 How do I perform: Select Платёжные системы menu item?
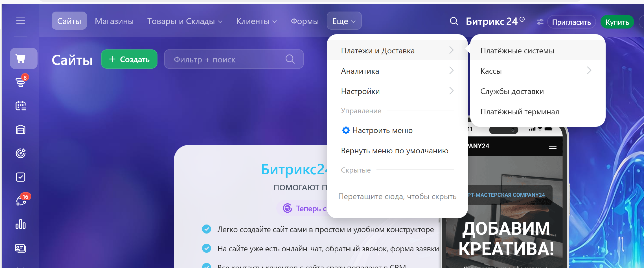click(538, 50)
